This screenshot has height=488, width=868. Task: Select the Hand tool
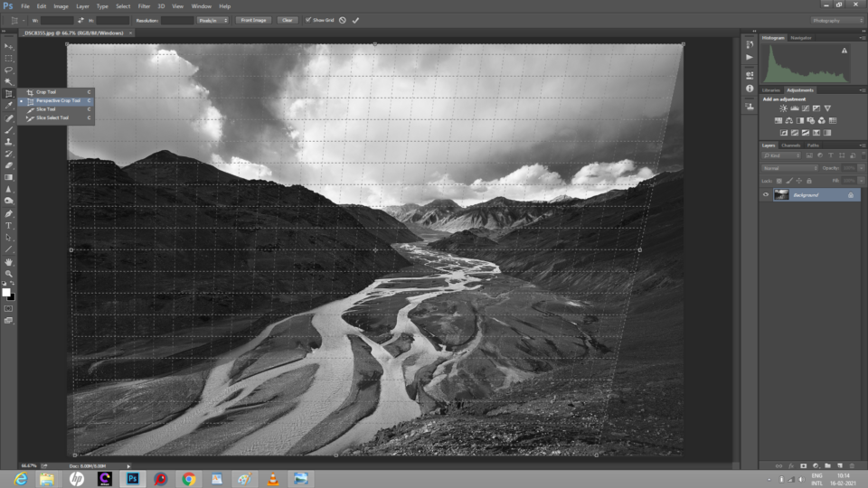pos(9,262)
